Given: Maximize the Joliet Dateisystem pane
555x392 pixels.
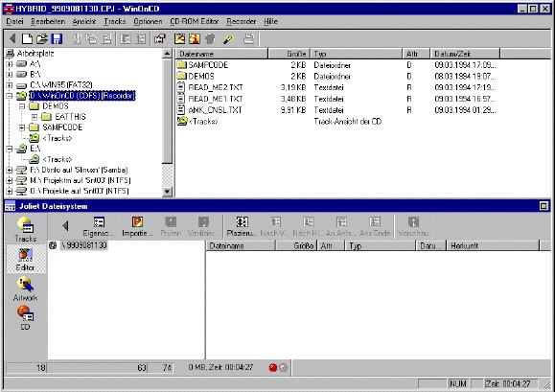Looking at the screenshot, I should [543, 206].
